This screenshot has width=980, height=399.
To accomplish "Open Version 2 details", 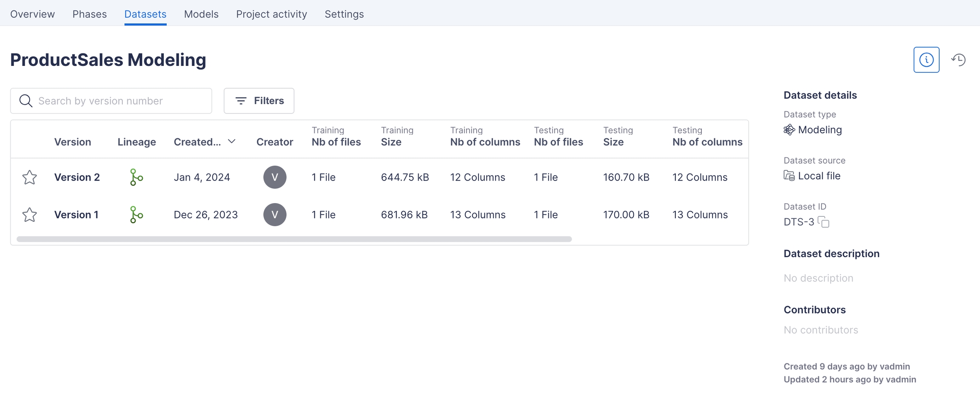I will (x=77, y=177).
